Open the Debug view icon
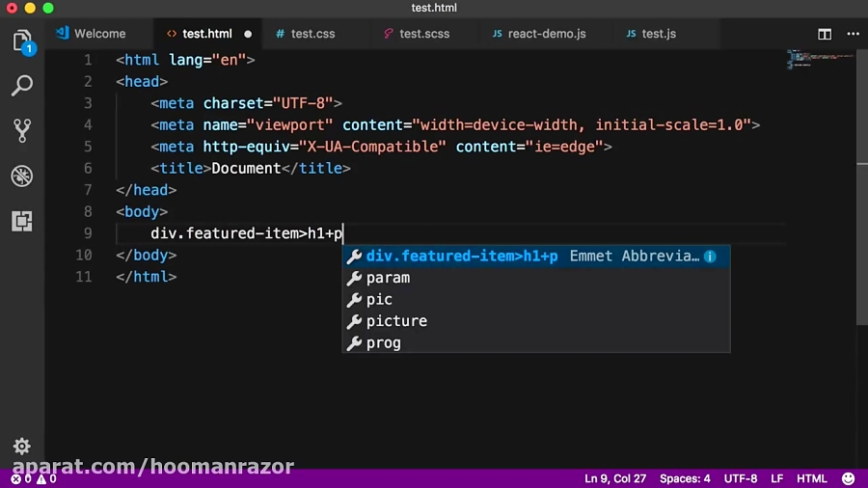 coord(21,176)
